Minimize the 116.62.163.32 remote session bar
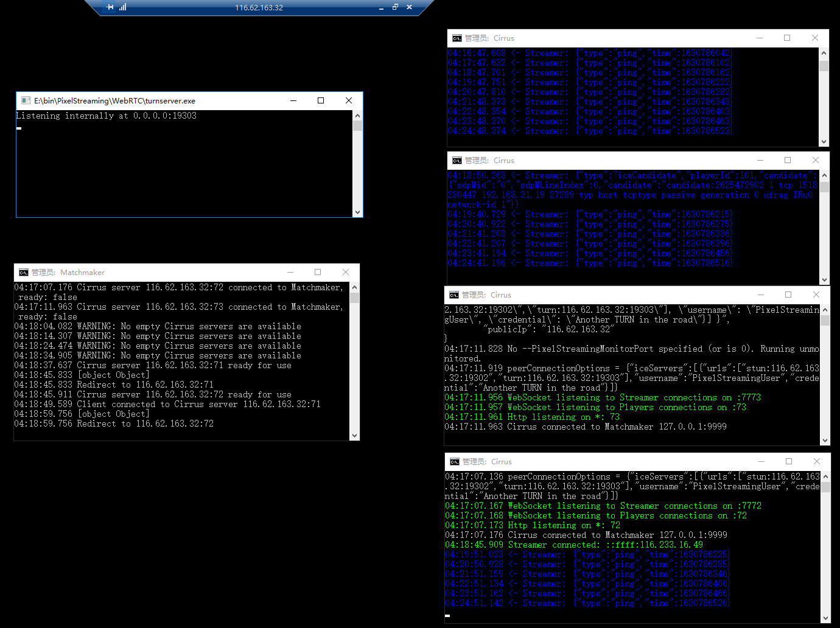840x628 pixels. (381, 7)
